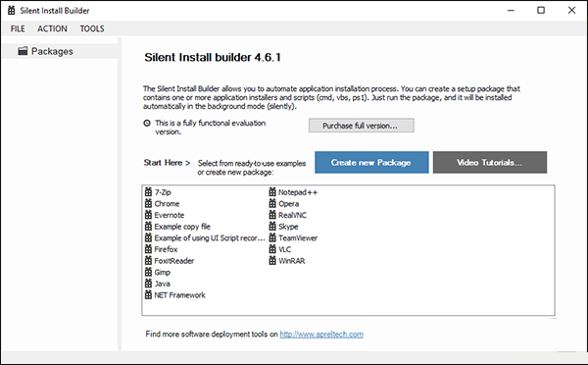Open the FILE menu
The width and height of the screenshot is (588, 365).
(18, 28)
